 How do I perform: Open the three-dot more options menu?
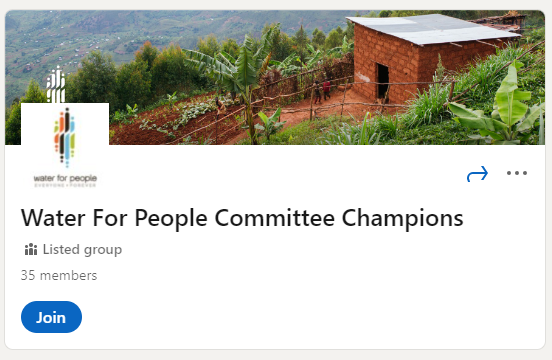[x=517, y=173]
